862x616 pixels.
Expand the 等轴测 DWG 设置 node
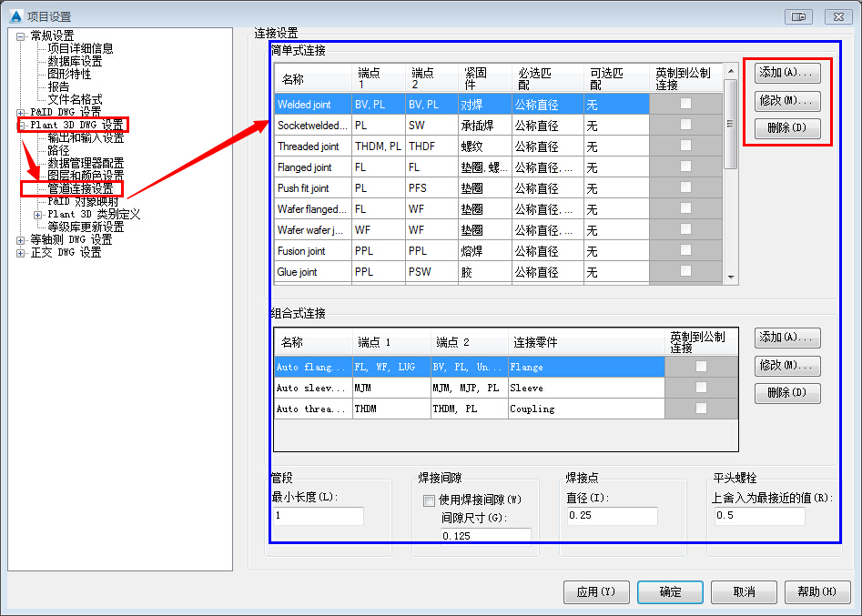click(x=21, y=240)
